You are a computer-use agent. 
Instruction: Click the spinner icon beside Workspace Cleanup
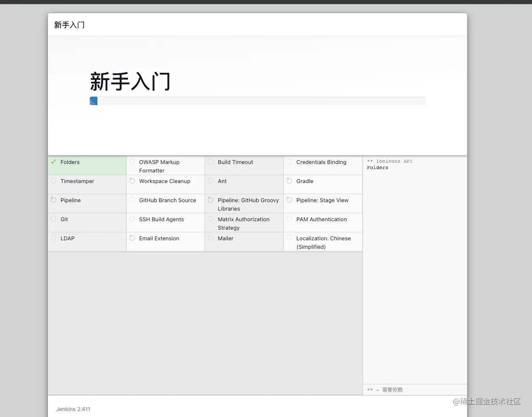(132, 181)
